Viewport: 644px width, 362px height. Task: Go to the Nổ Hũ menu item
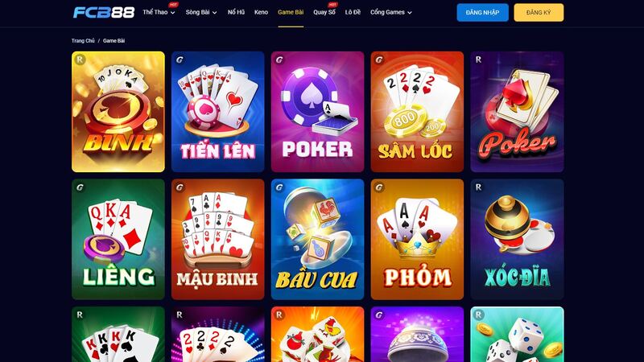pyautogui.click(x=236, y=12)
